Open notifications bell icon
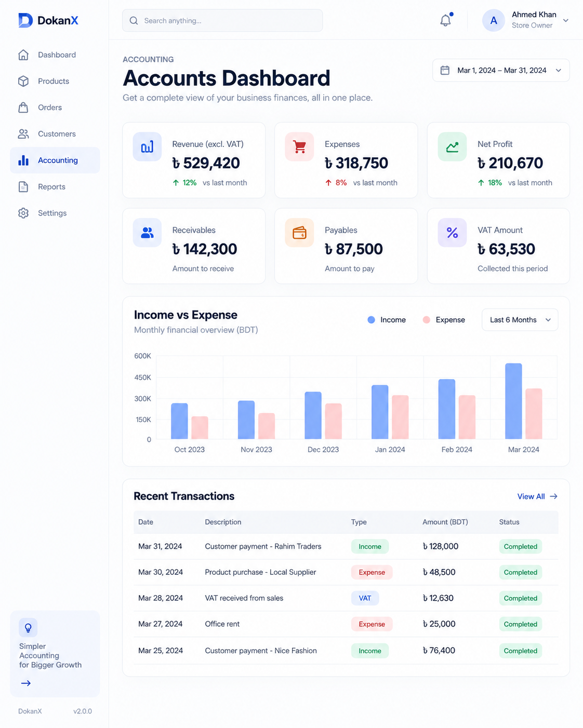Image resolution: width=583 pixels, height=728 pixels. coord(445,20)
